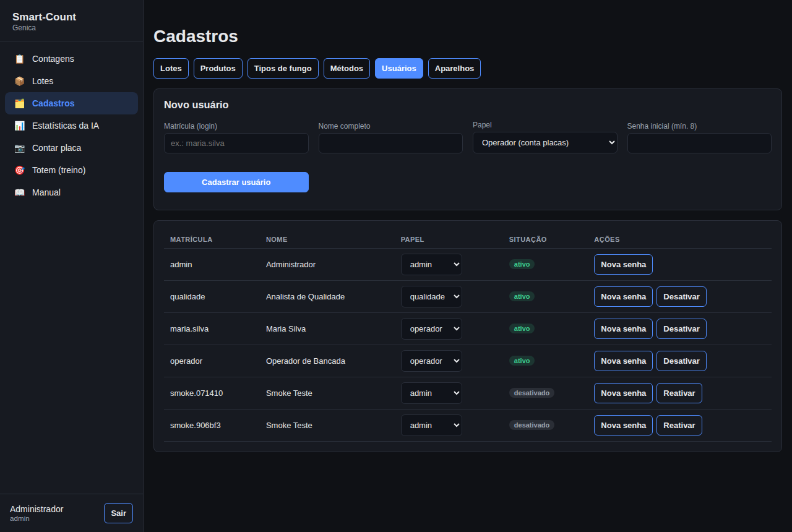Click the ativo badge in maria.silva row
This screenshot has height=532, width=792.
pyautogui.click(x=522, y=328)
